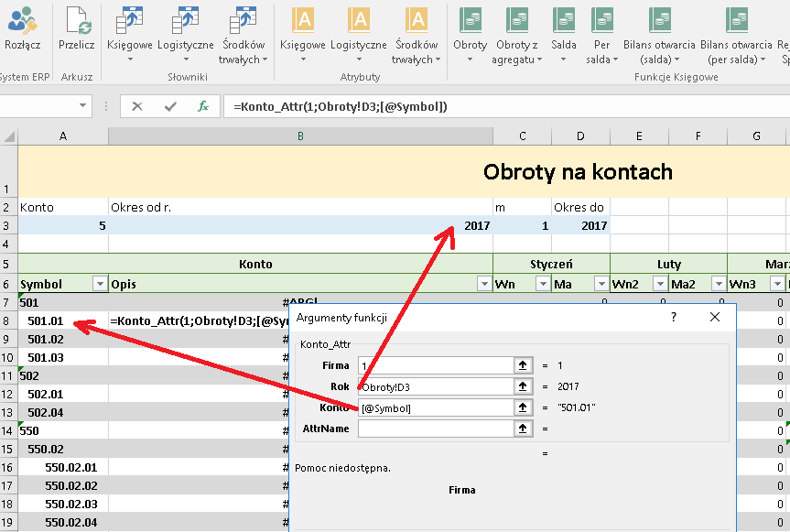Select cell containing 550.02.01

[x=63, y=468]
